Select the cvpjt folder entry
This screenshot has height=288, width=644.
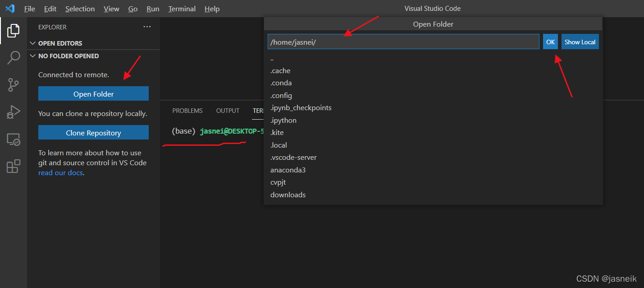coord(433,182)
